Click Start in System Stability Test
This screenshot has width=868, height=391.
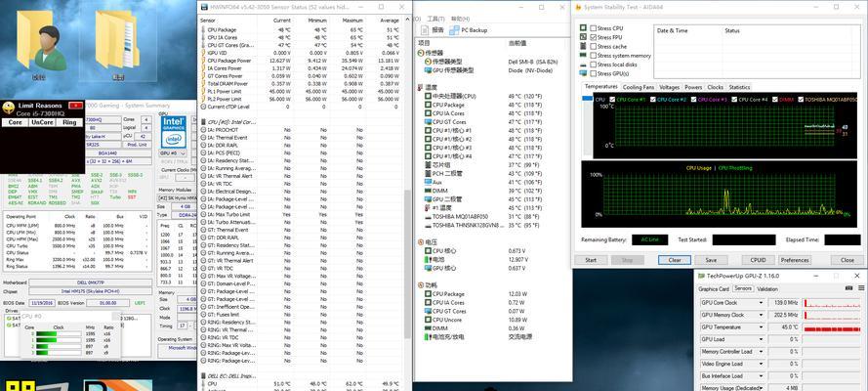click(591, 260)
